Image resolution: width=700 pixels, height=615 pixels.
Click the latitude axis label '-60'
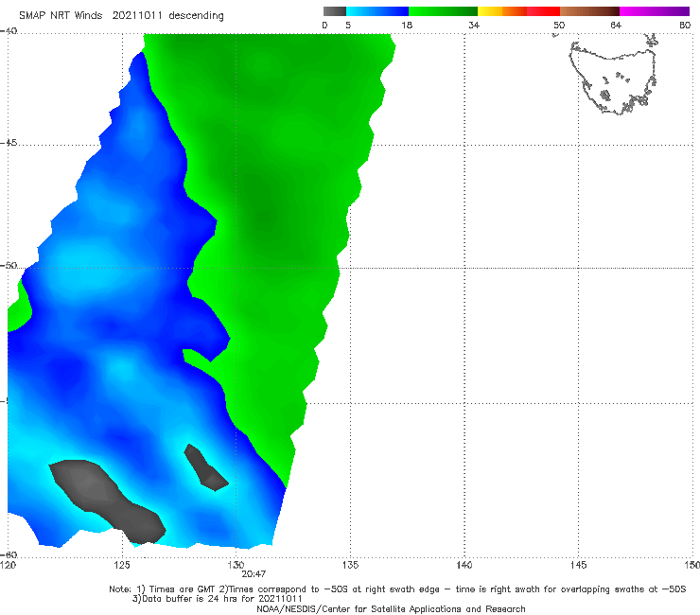coord(9,554)
